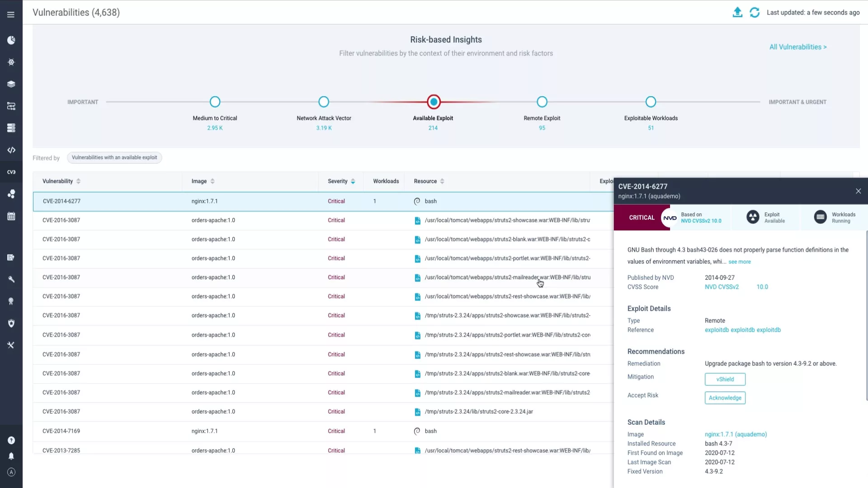This screenshot has height=488, width=868.
Task: Toggle the Exploitable Workloads milestone filter
Action: (x=651, y=101)
